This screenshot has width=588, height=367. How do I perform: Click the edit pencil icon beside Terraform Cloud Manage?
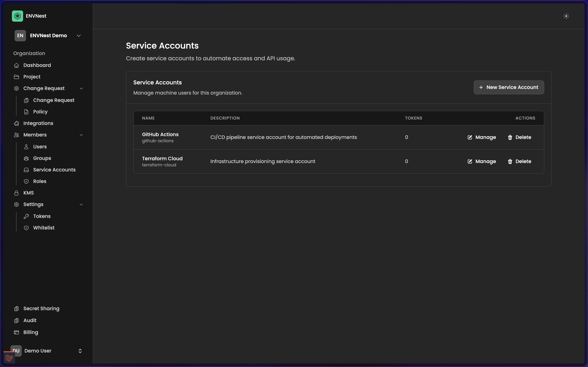click(x=470, y=161)
